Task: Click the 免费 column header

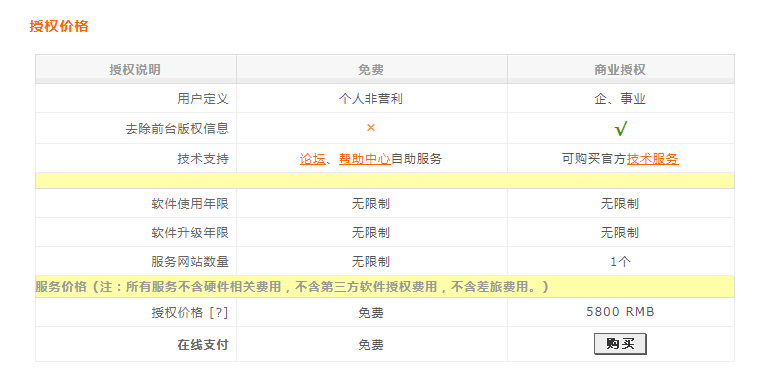Action: coord(371,70)
